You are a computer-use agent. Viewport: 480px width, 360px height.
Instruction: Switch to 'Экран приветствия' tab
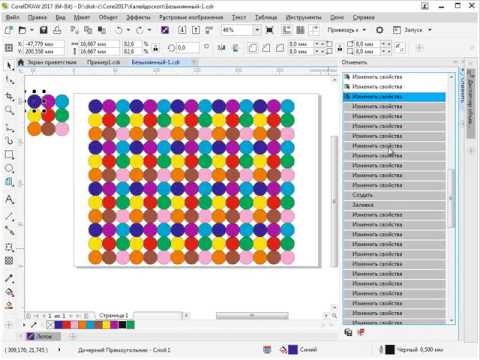click(52, 62)
